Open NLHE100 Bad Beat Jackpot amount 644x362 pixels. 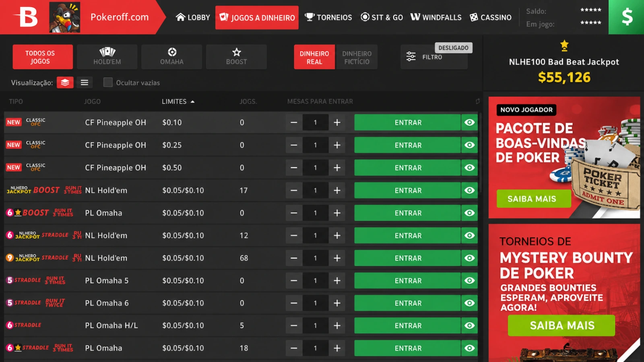tap(564, 77)
